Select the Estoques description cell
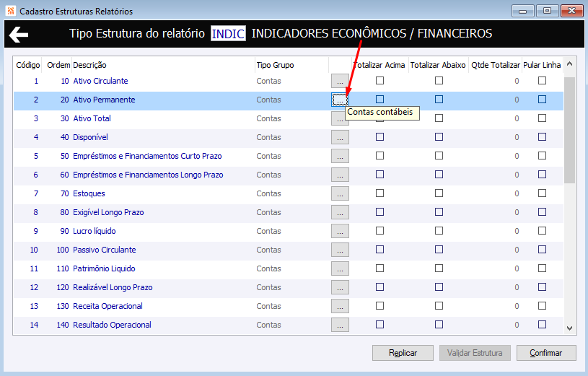588x376 pixels. (89, 193)
